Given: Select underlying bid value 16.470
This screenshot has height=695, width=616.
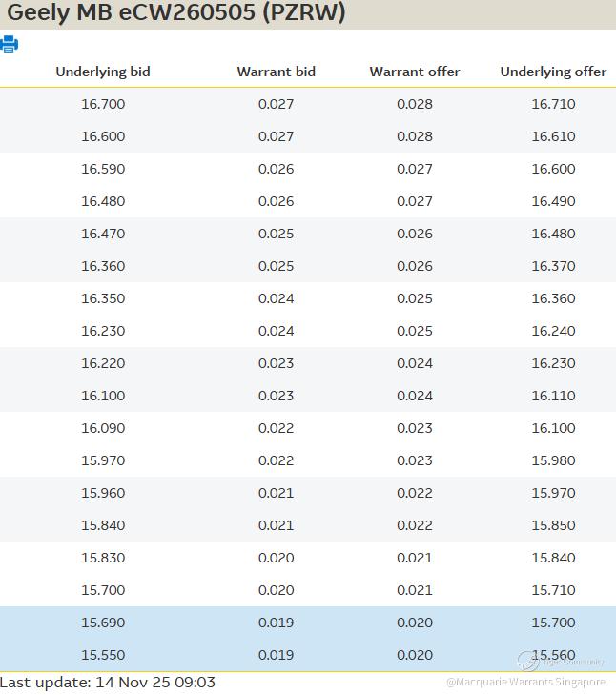Looking at the screenshot, I should tap(103, 234).
